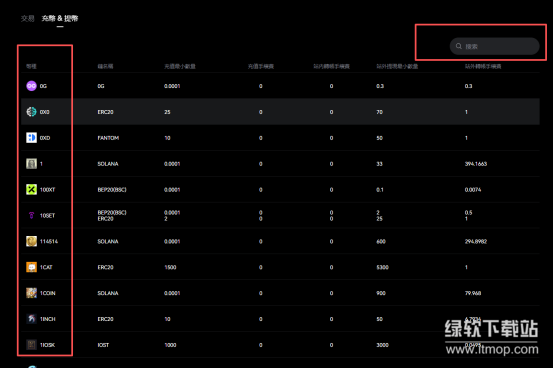
Task: Click the ERC20 network in the 1CAT row
Action: pos(105,267)
